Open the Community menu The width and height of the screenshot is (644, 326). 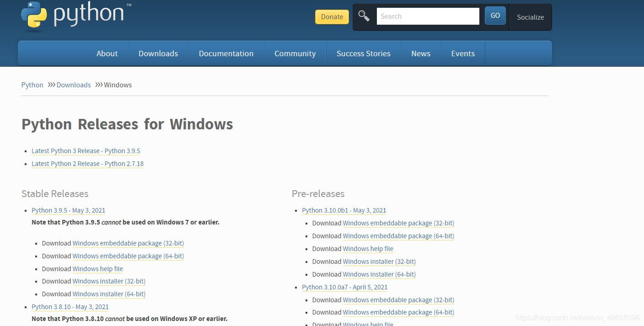click(x=295, y=53)
